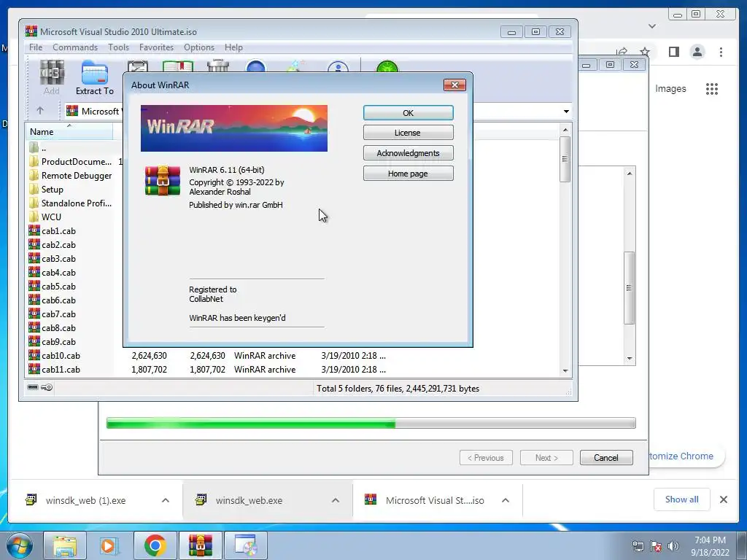
Task: Open the Tools menu
Action: point(118,47)
